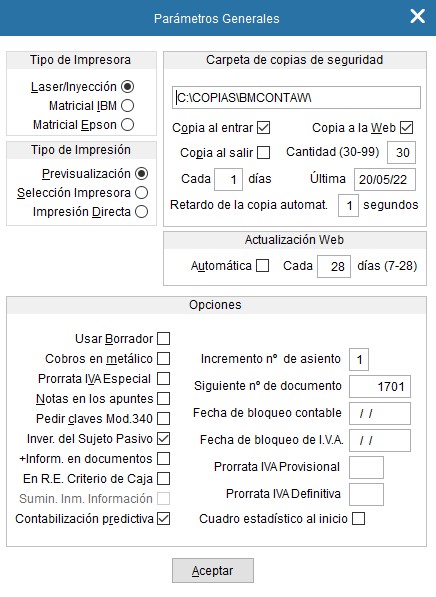Select Matricial IBM printer type

(x=128, y=105)
